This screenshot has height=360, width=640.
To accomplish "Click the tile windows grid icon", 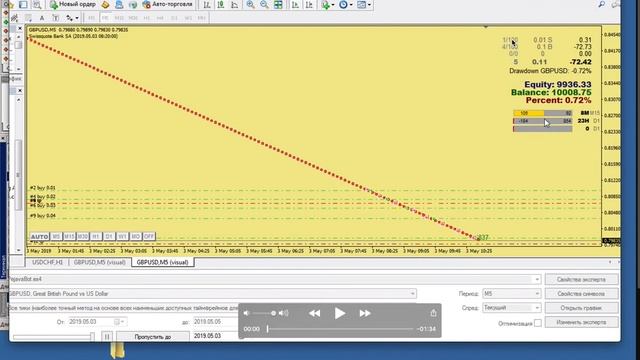I will 278,4.
